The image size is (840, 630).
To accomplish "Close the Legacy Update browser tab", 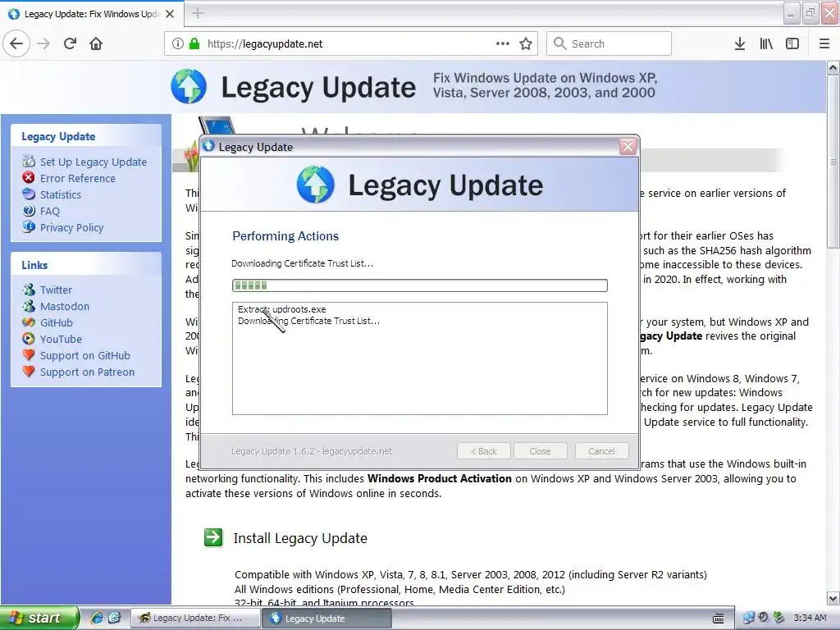I will click(170, 14).
